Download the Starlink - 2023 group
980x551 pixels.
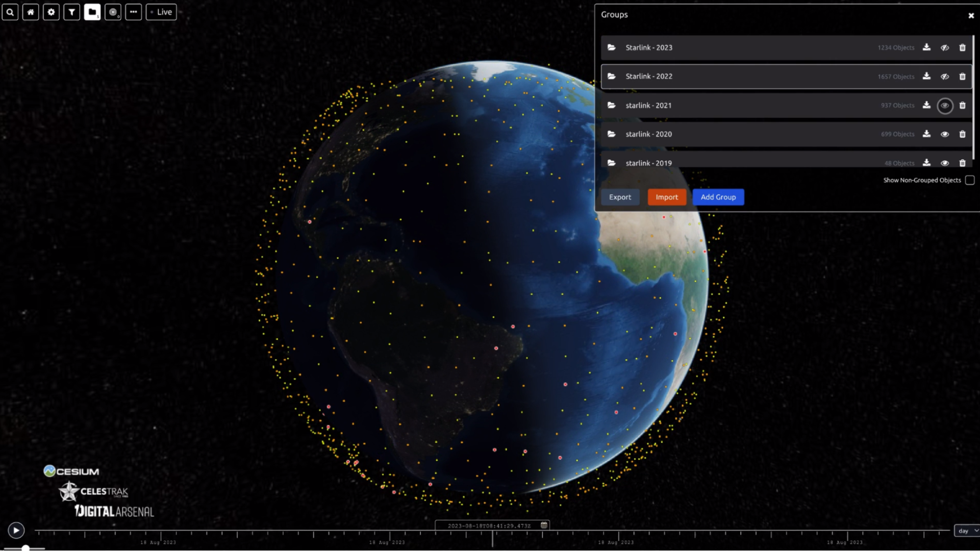[x=927, y=48]
